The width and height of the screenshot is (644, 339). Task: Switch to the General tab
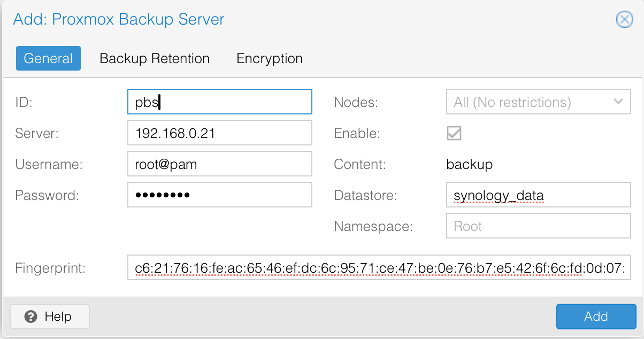[48, 58]
